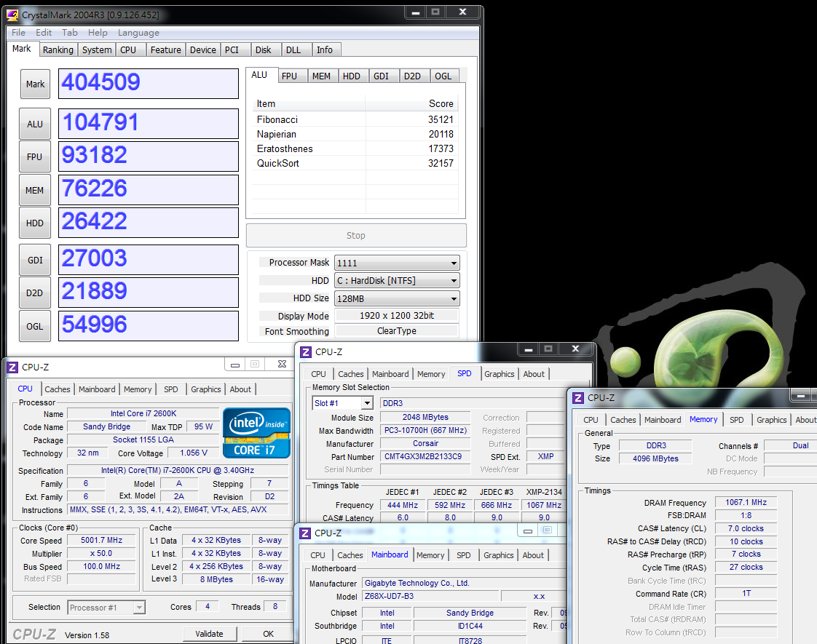Click the MEM benchmark button
Screen dimensions: 817x644
point(35,190)
